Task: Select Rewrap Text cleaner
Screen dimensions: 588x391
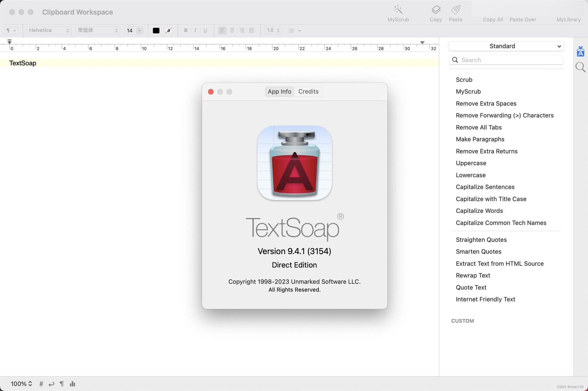Action: coord(473,276)
